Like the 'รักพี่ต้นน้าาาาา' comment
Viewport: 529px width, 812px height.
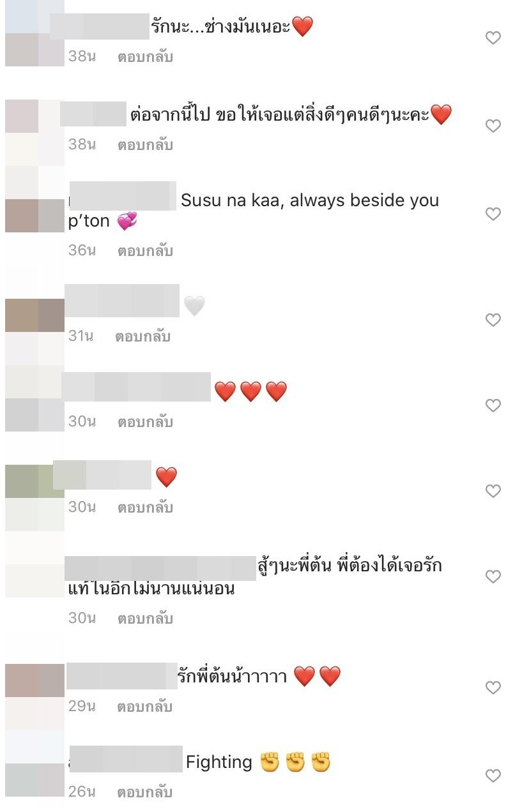(x=493, y=688)
